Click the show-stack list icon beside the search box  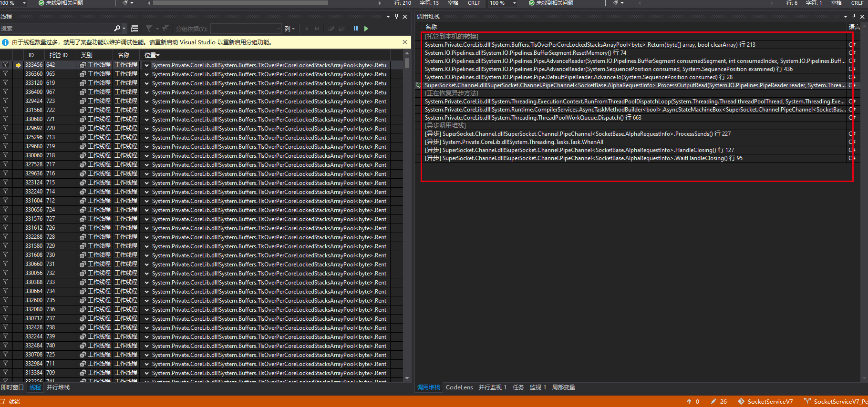134,29
